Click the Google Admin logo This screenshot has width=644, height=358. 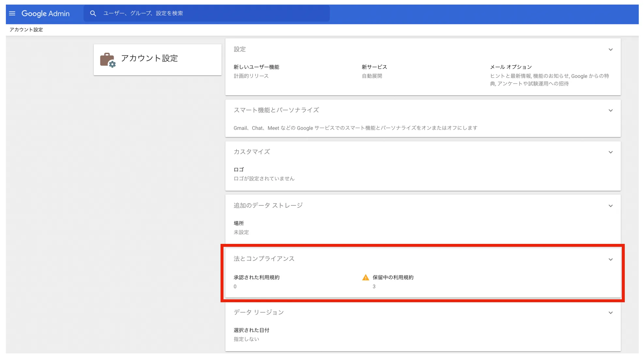click(45, 13)
